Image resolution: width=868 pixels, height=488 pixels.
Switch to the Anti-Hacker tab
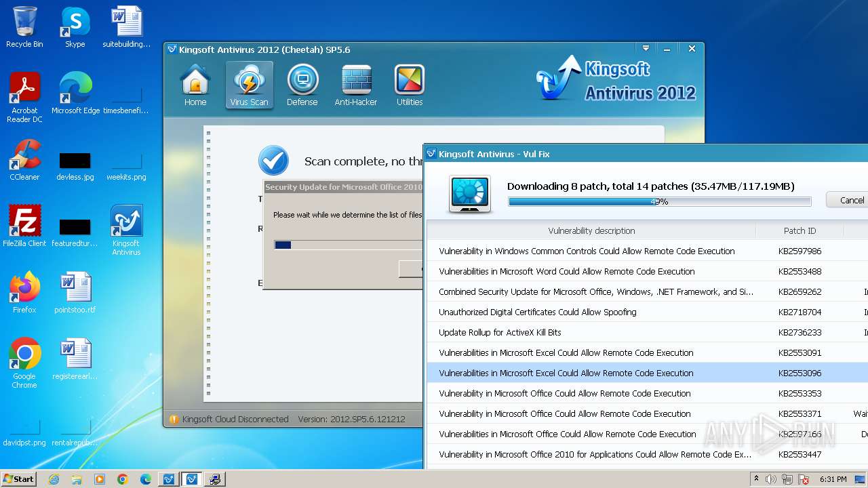[356, 85]
